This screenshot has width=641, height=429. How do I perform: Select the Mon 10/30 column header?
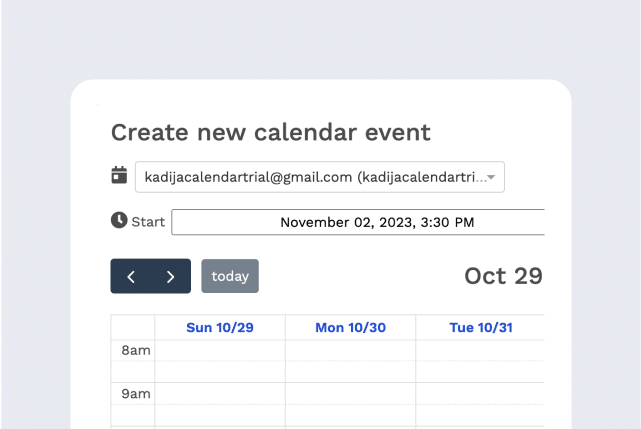[x=350, y=328]
